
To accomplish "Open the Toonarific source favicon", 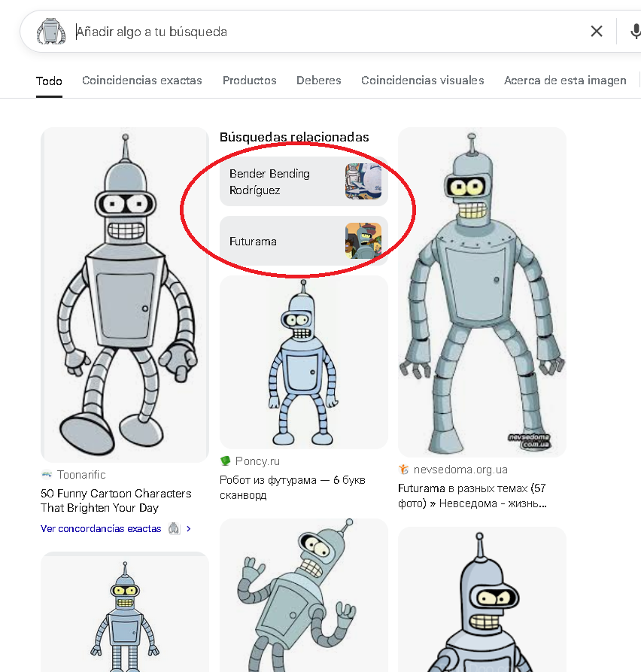I will (x=47, y=474).
